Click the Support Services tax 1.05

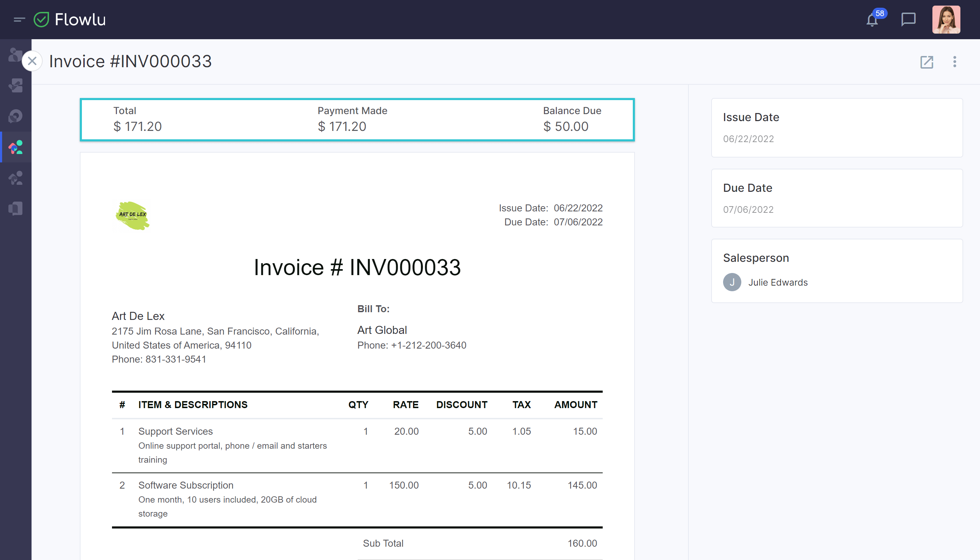[x=521, y=432]
